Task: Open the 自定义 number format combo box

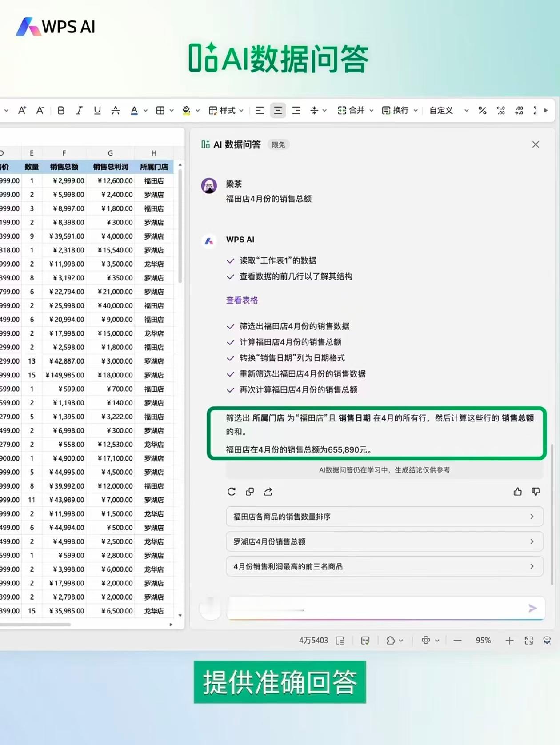Action: click(449, 110)
